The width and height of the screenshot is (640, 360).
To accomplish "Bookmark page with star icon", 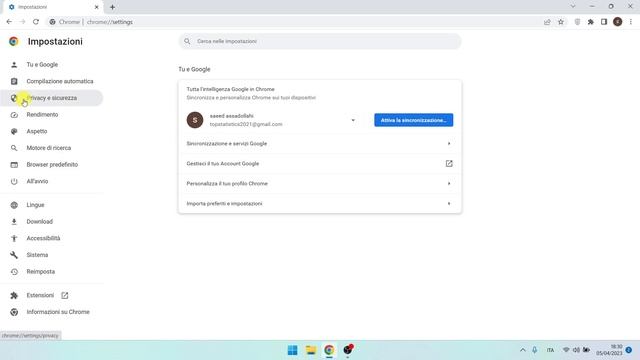I will click(x=561, y=22).
